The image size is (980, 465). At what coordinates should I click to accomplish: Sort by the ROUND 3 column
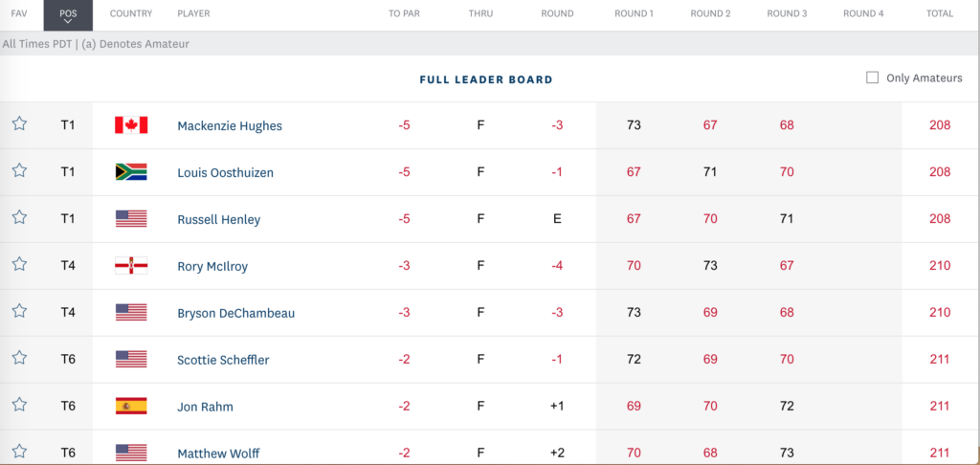(787, 13)
